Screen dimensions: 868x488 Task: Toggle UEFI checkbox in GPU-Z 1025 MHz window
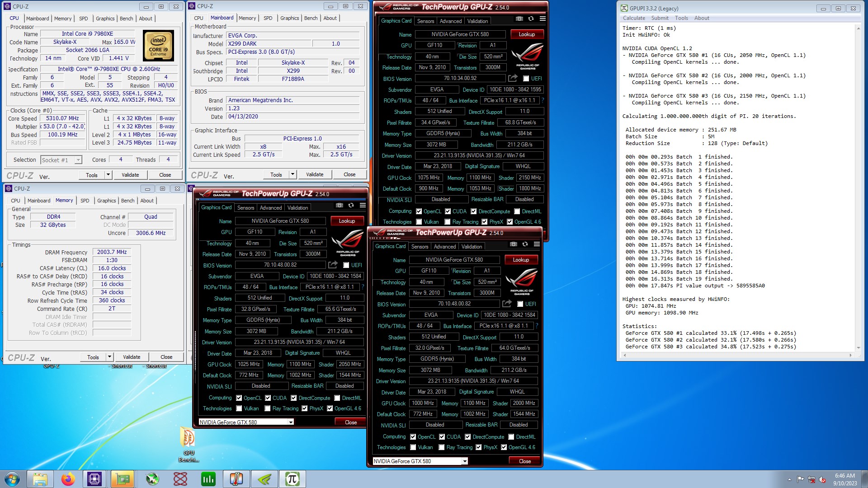[346, 265]
